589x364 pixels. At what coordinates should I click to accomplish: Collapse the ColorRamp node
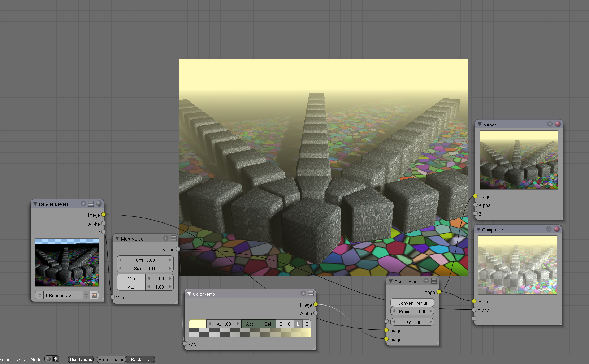189,294
